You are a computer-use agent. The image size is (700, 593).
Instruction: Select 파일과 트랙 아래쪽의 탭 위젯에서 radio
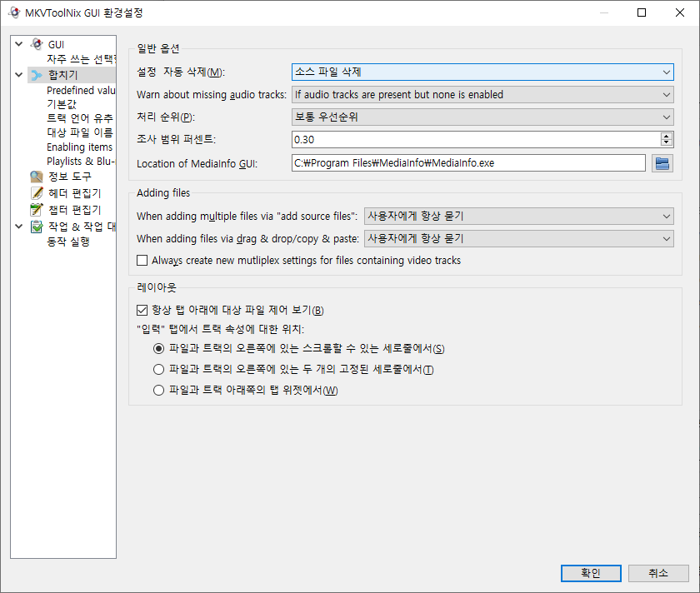[x=158, y=391]
